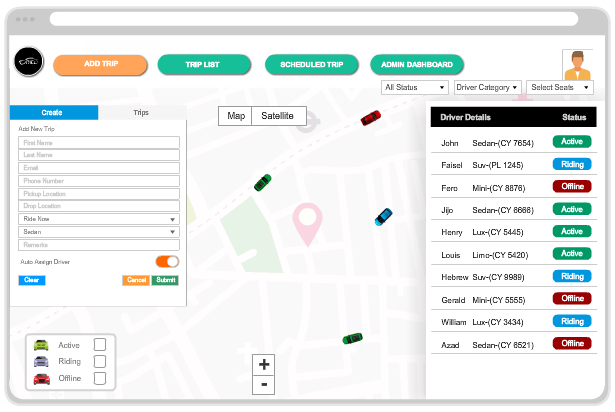
Task: Switch to Map view
Action: tap(235, 116)
